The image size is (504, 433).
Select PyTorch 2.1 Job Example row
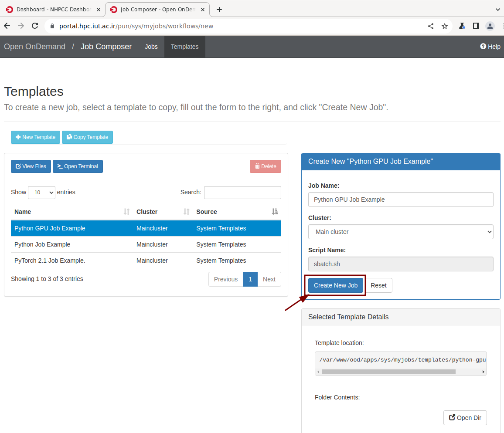[146, 260]
